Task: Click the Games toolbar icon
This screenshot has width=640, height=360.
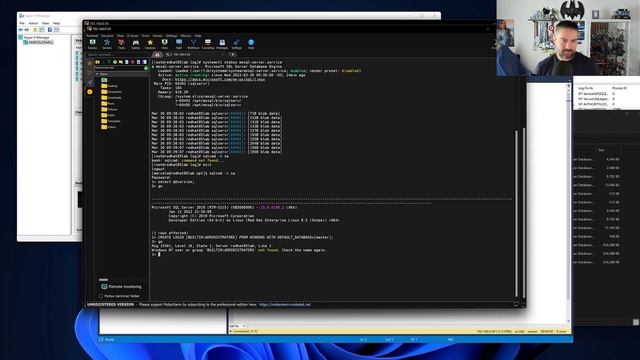Action: coord(136,44)
